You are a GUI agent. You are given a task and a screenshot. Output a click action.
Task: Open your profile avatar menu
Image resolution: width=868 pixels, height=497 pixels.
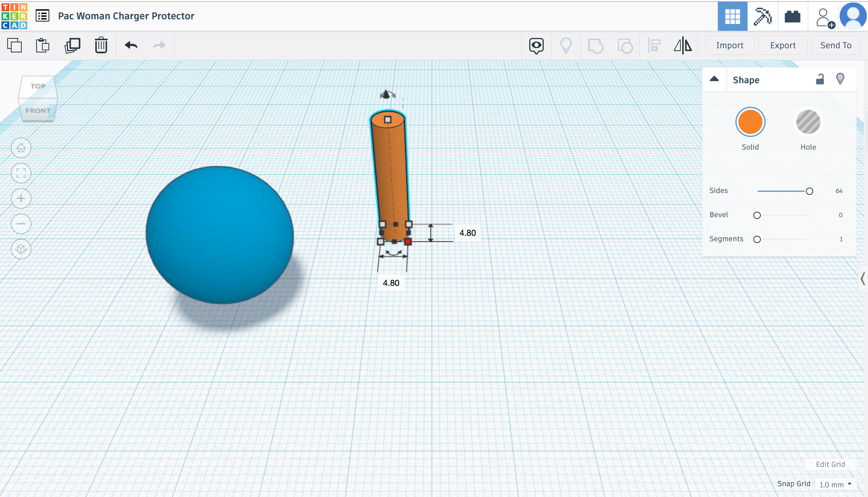click(852, 16)
